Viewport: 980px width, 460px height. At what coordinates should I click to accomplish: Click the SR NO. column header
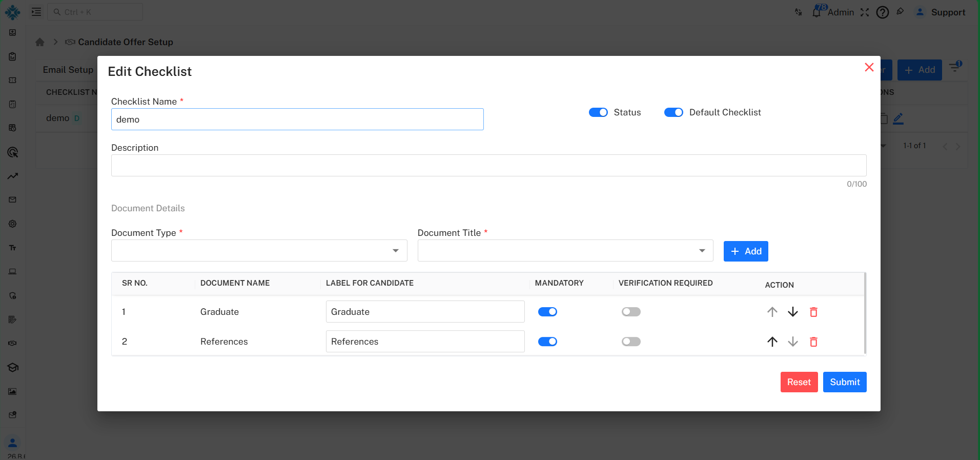[134, 283]
